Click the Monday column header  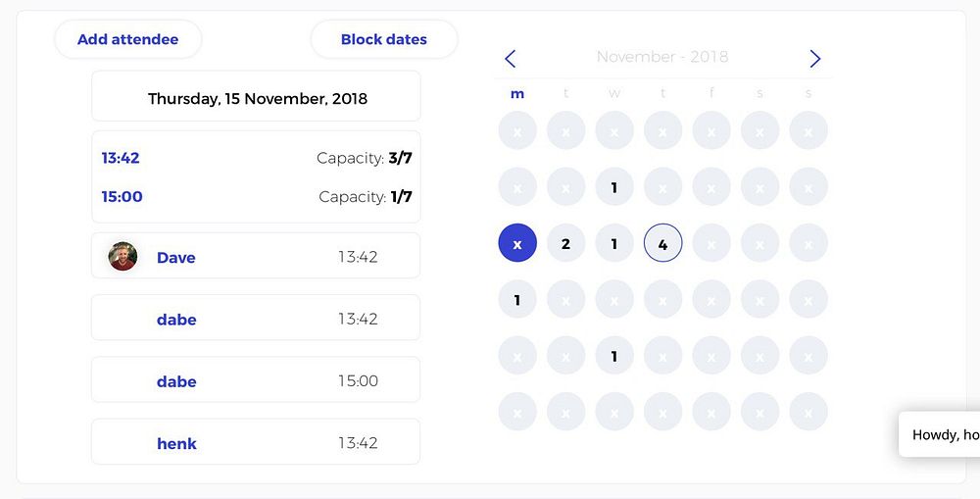tap(517, 94)
